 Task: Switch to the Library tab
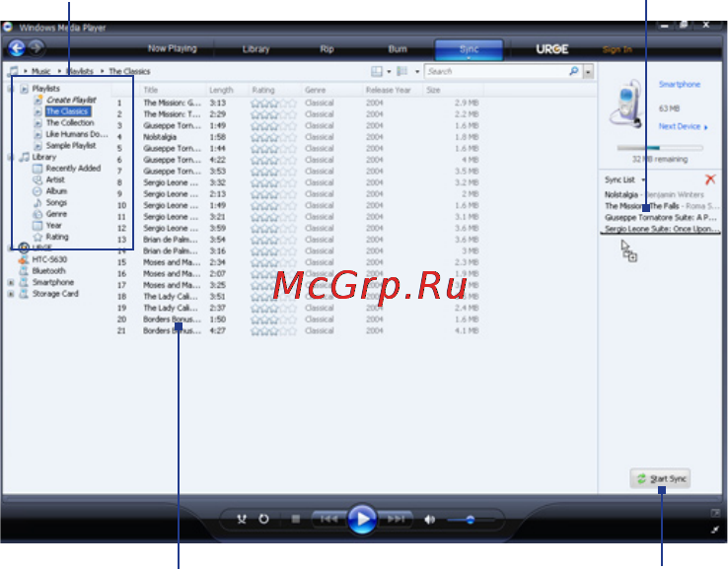click(x=255, y=49)
